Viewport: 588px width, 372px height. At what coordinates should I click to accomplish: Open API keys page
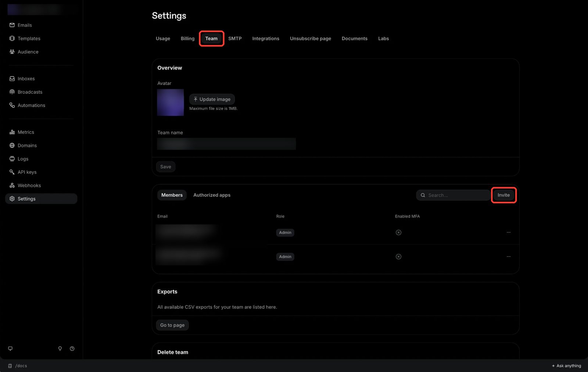click(x=23, y=172)
